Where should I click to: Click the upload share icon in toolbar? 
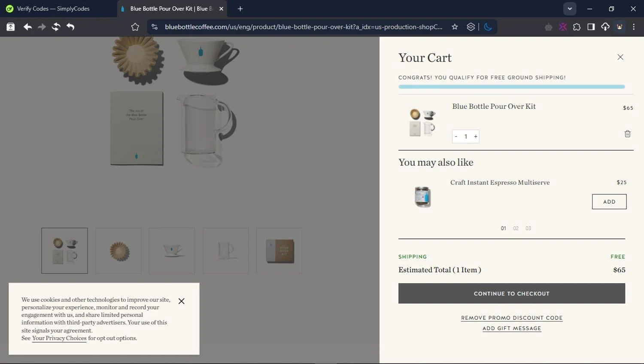coord(11,27)
